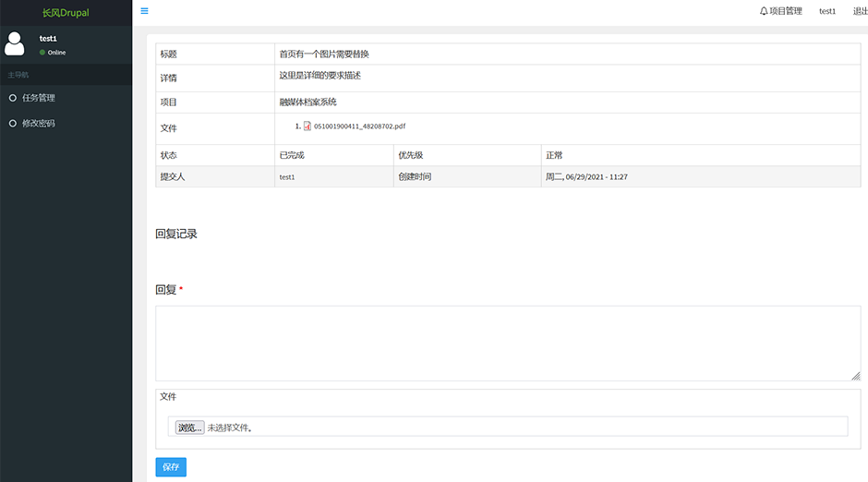This screenshot has height=482, width=868.
Task: Click the 浏览... browse file button
Action: click(190, 428)
